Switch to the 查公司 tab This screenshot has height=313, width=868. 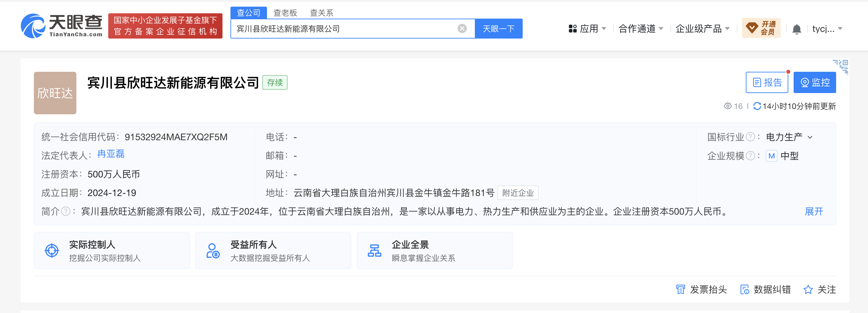(x=249, y=13)
